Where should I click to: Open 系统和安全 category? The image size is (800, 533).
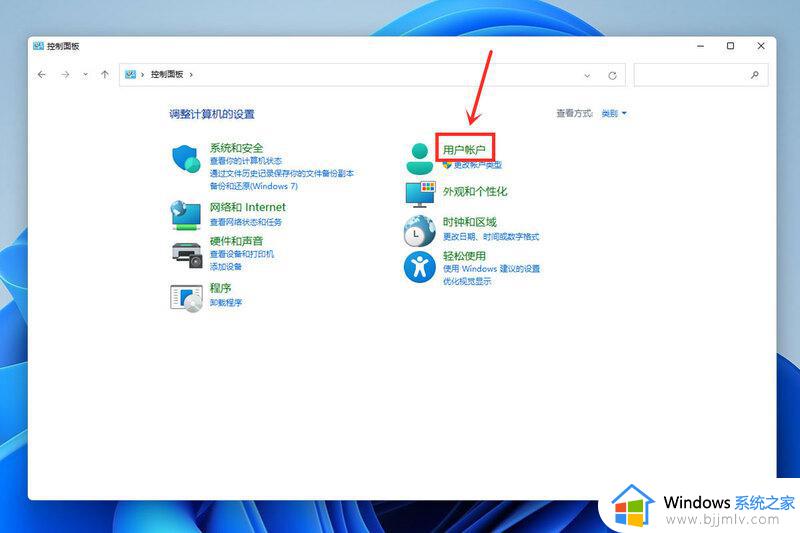coord(237,148)
